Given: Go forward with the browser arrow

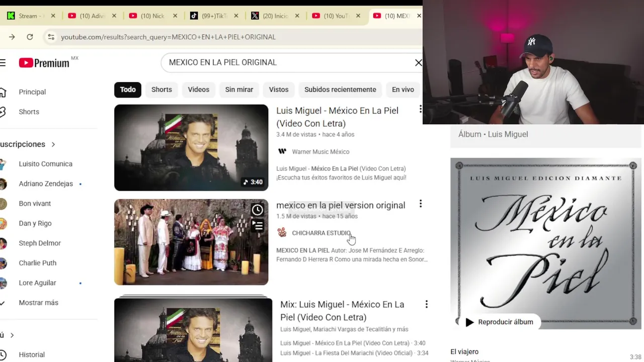Looking at the screenshot, I should (x=12, y=37).
